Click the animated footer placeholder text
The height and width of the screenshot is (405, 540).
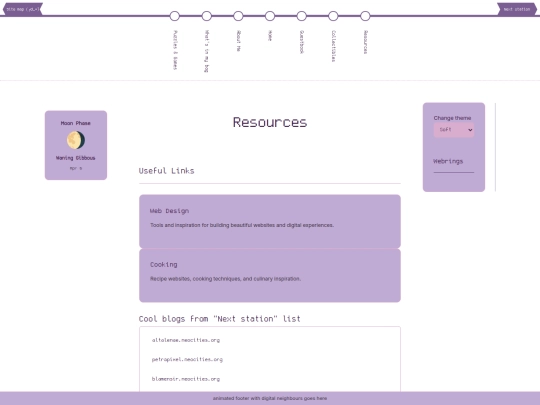(x=270, y=398)
